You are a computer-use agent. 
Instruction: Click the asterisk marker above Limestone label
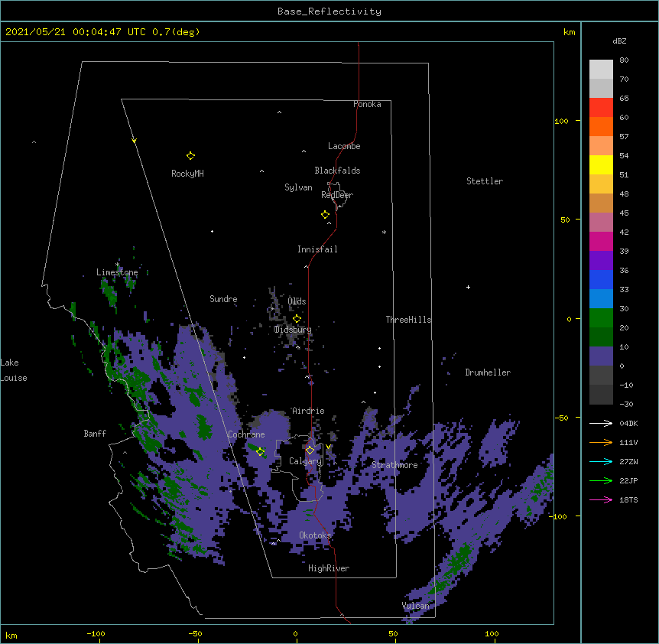click(x=117, y=265)
